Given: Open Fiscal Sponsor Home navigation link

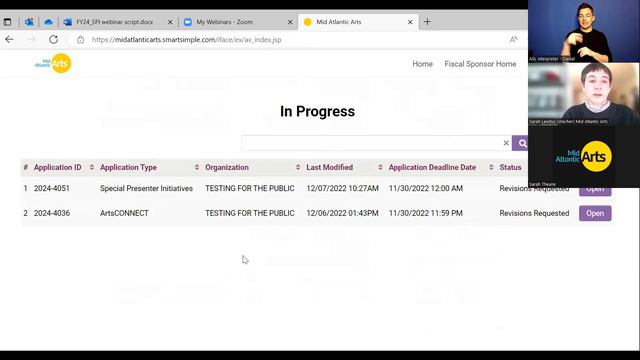Looking at the screenshot, I should pyautogui.click(x=480, y=64).
